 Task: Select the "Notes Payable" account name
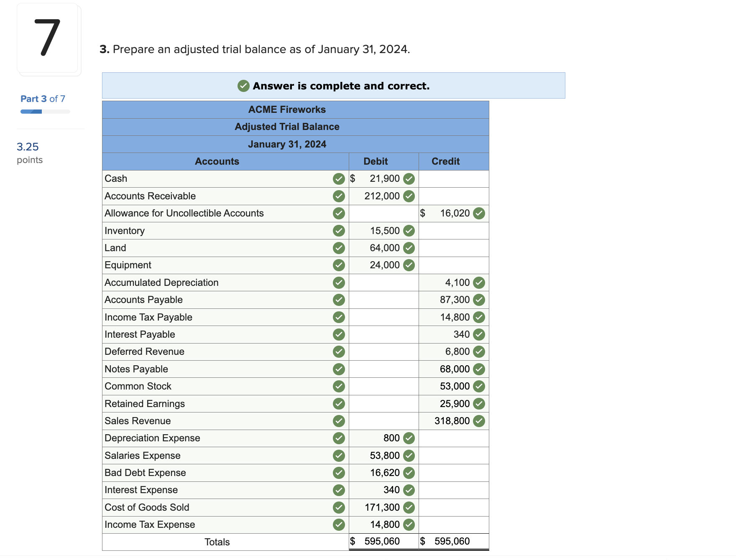(136, 369)
